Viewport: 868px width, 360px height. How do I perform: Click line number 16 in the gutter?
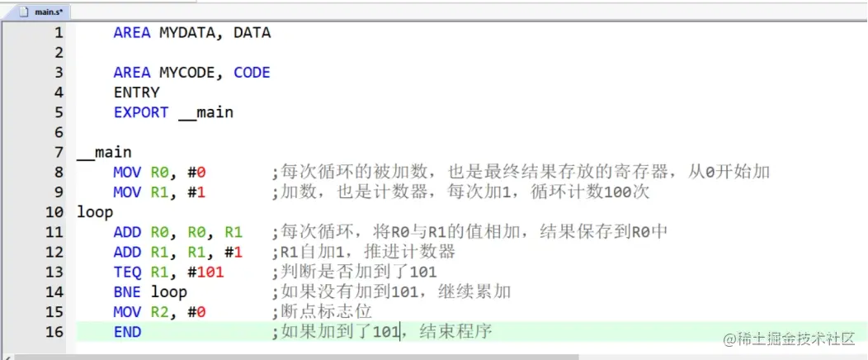tap(54, 332)
